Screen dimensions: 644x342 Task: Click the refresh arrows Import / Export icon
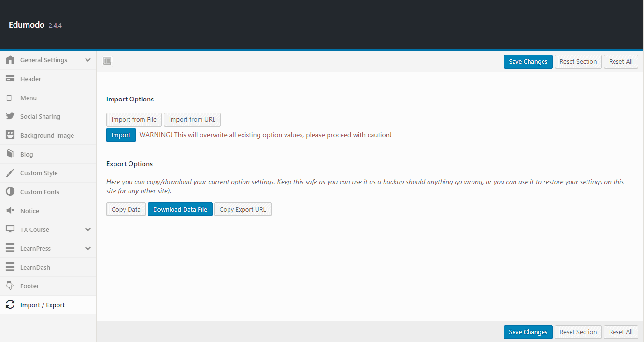(x=10, y=305)
